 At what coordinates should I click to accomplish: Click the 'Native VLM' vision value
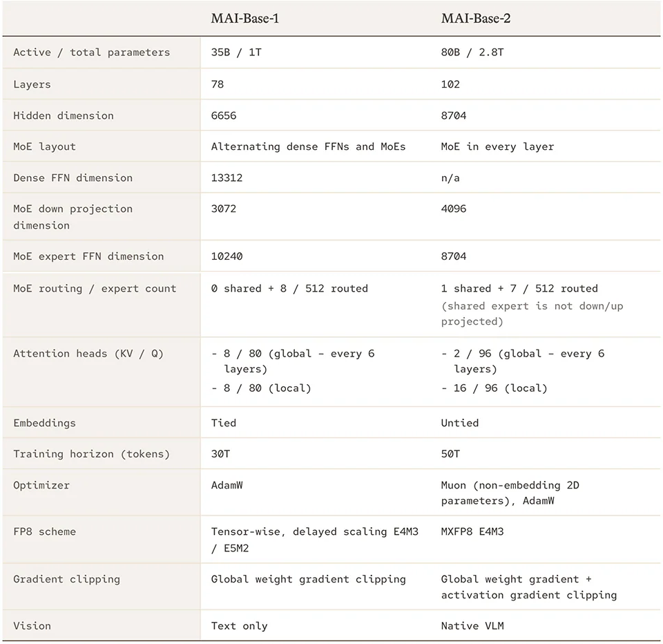click(x=472, y=626)
